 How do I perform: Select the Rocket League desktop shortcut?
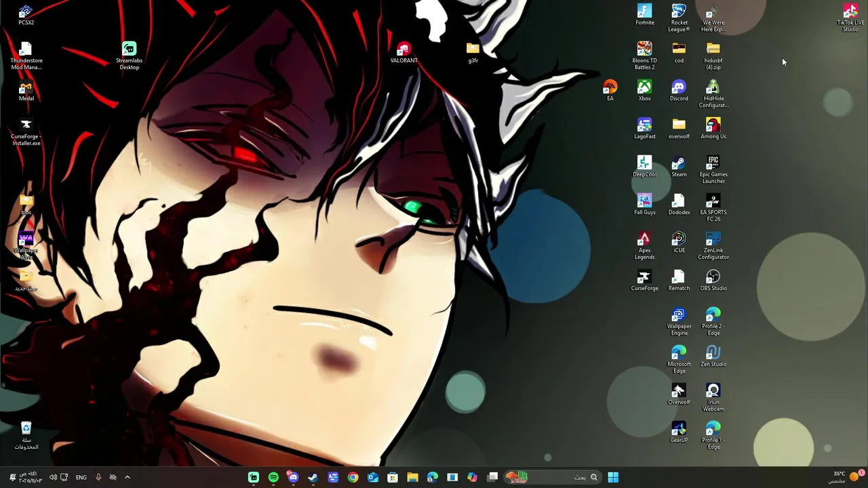pyautogui.click(x=679, y=19)
